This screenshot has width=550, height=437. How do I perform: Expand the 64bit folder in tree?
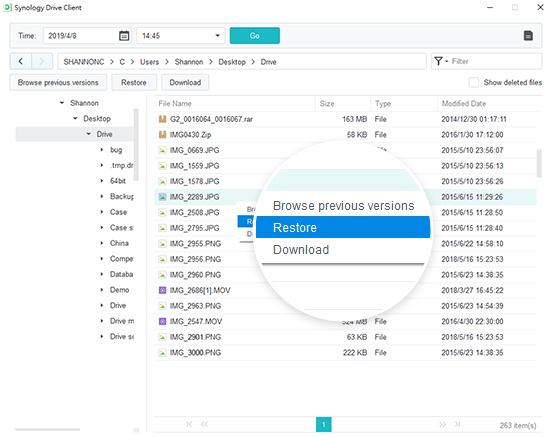point(102,181)
